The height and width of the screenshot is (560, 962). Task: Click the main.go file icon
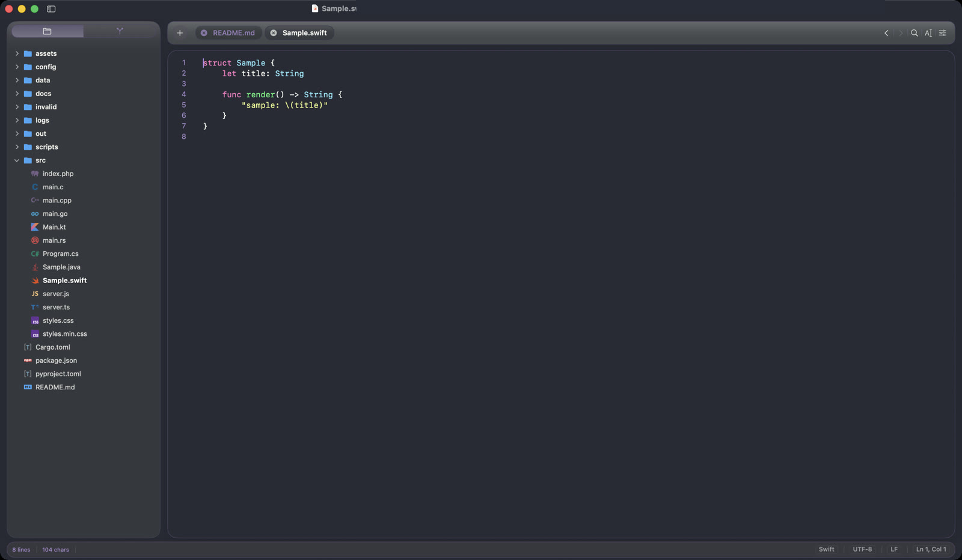(35, 214)
